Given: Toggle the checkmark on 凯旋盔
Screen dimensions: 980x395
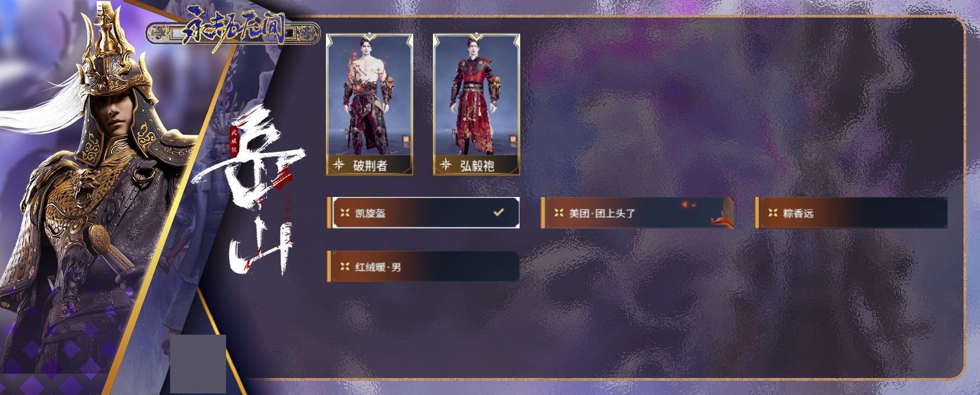Looking at the screenshot, I should pyautogui.click(x=498, y=212).
